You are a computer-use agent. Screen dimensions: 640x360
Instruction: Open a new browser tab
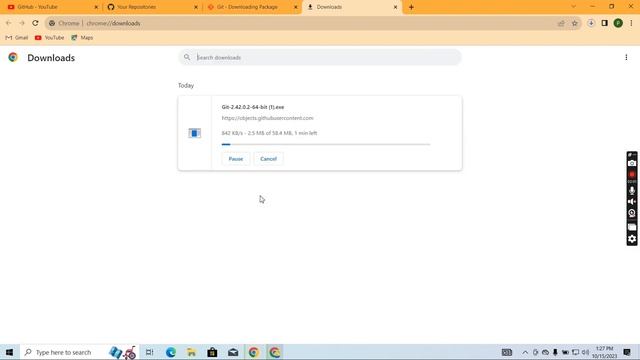(x=411, y=7)
